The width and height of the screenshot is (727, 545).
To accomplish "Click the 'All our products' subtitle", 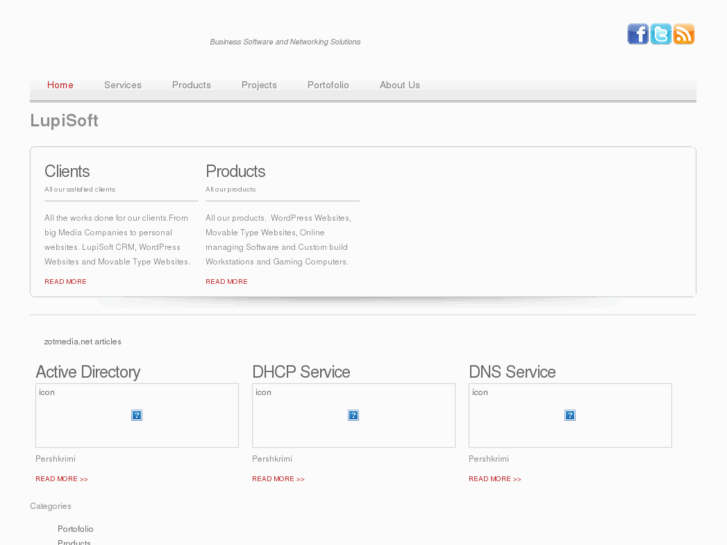I will pyautogui.click(x=231, y=189).
